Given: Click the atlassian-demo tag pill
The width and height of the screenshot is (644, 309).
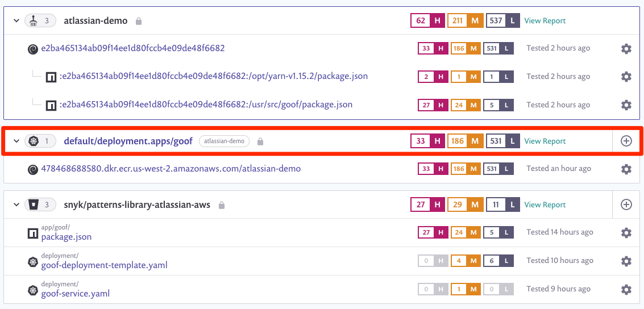Looking at the screenshot, I should [225, 141].
